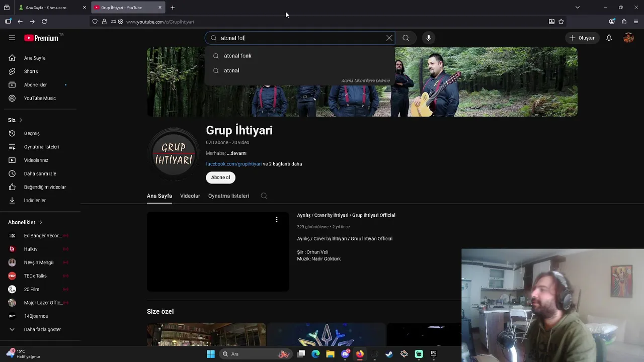Image resolution: width=644 pixels, height=362 pixels.
Task: Open Windows Start menu
Action: pyautogui.click(x=211, y=354)
